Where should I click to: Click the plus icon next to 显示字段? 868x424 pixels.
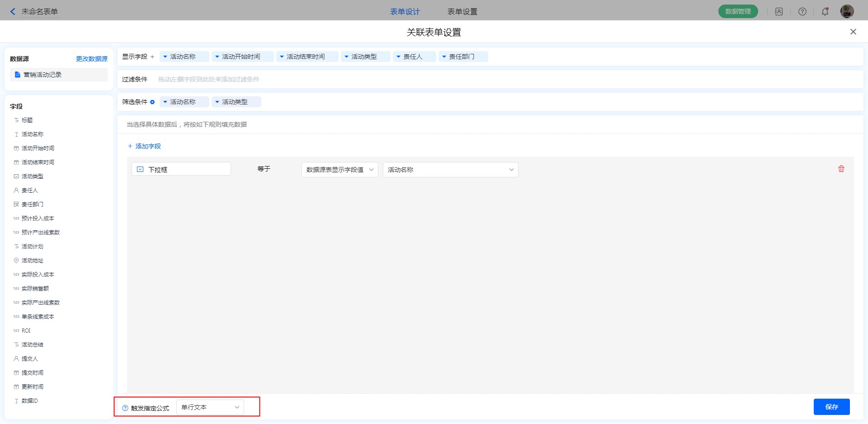click(x=152, y=57)
